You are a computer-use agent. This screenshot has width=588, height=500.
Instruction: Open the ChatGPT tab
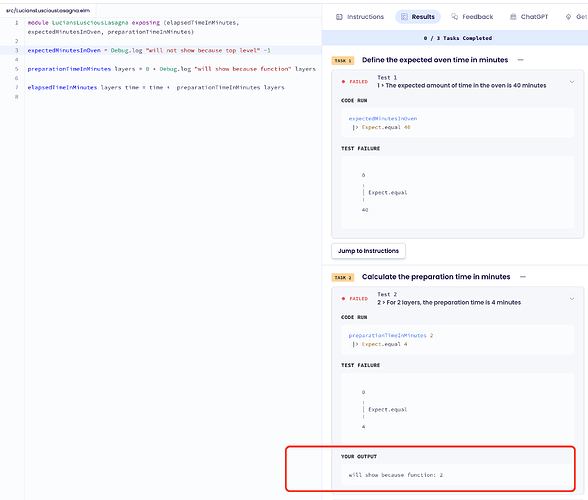(x=529, y=17)
